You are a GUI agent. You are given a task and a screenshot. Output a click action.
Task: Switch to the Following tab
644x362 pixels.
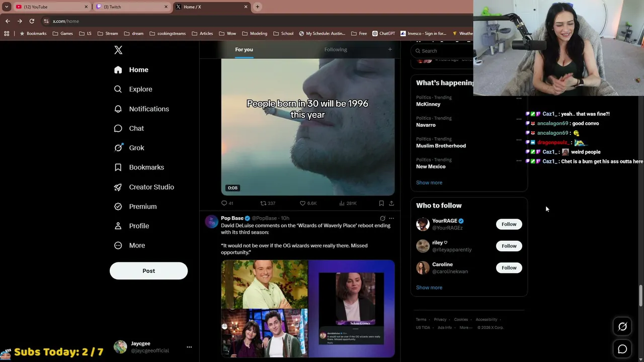tap(336, 49)
